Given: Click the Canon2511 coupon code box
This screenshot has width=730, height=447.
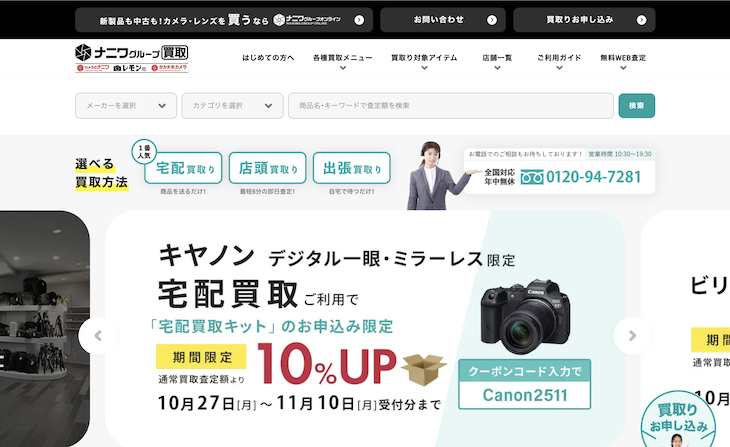Looking at the screenshot, I should click(525, 395).
